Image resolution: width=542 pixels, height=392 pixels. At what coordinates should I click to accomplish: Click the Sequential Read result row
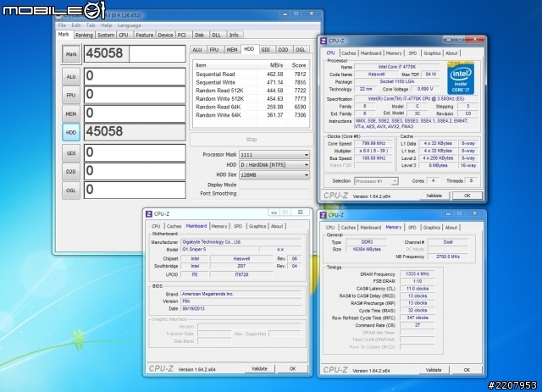tap(251, 75)
